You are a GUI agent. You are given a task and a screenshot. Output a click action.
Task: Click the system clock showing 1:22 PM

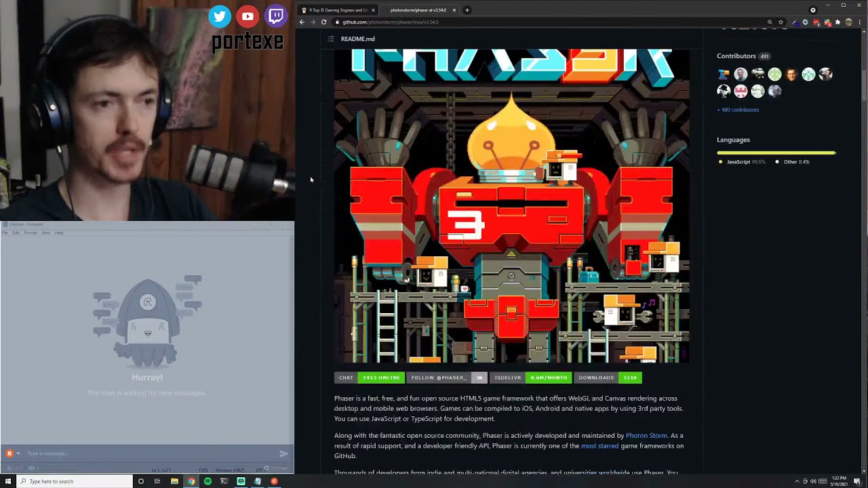(839, 481)
